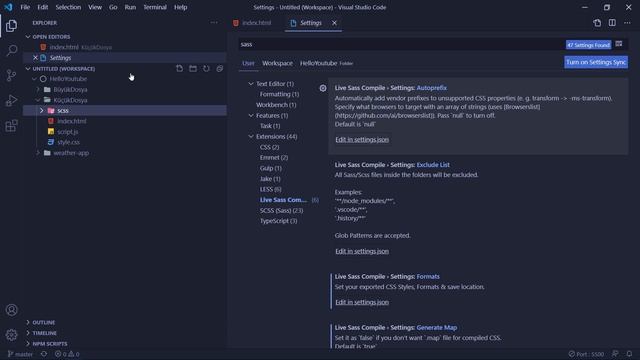Click the New Folder icon in workspace header

tap(193, 69)
